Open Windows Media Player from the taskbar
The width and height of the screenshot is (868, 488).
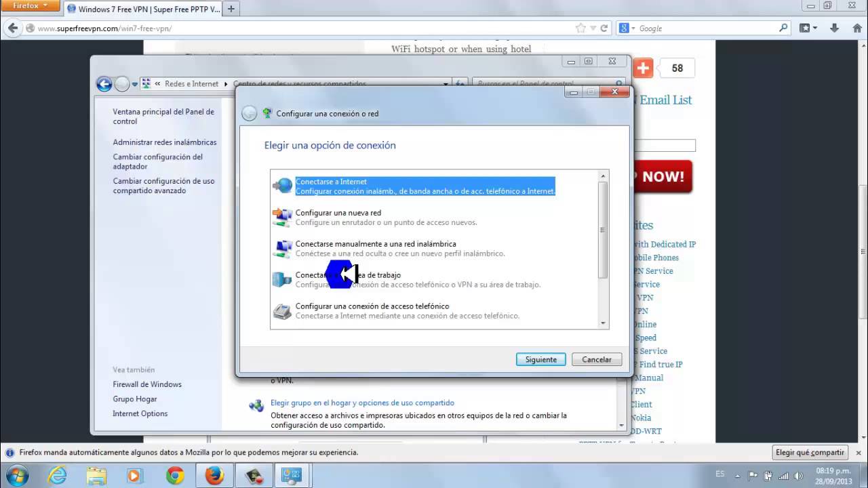[x=134, y=476]
